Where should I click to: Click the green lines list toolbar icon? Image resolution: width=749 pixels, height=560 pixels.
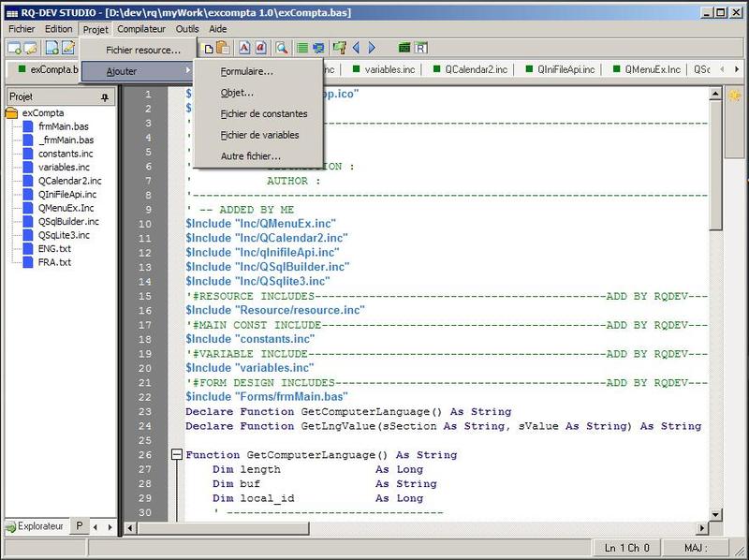pos(301,48)
